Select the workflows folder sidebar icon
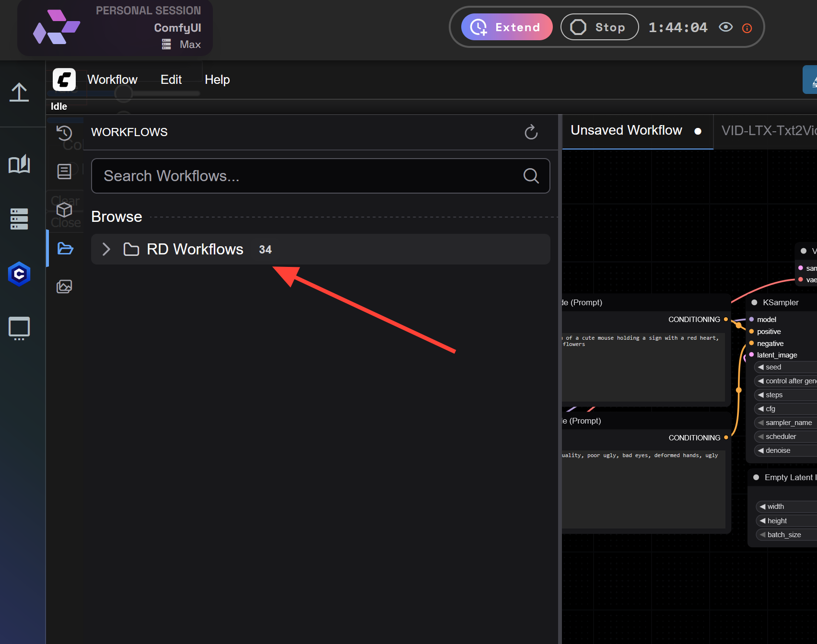 tap(65, 249)
